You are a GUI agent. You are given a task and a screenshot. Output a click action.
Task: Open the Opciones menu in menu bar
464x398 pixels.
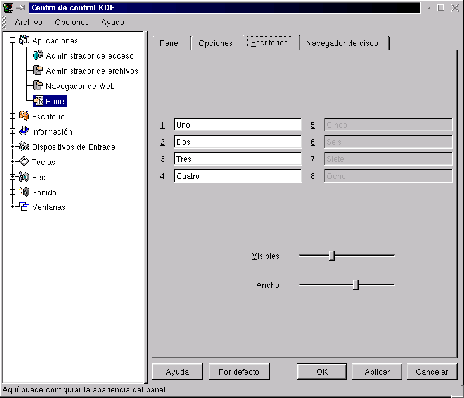tap(72, 22)
